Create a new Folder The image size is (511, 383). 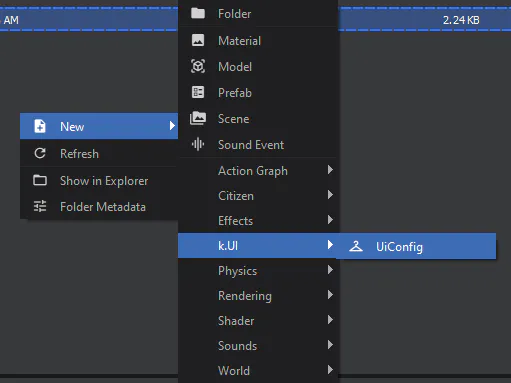[258, 13]
